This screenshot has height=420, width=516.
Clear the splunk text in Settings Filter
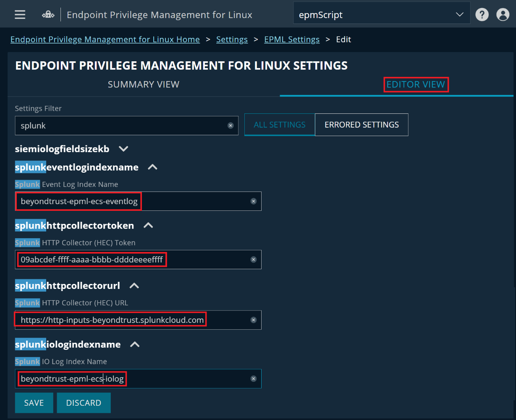point(230,125)
